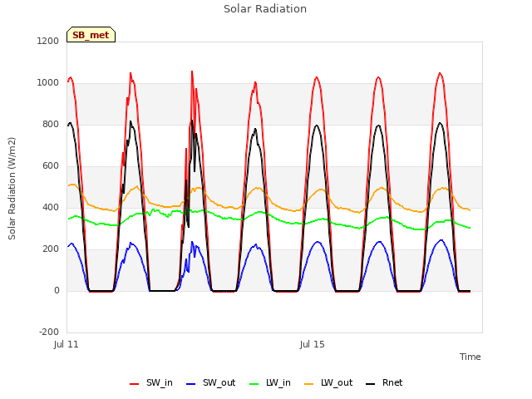532x399 pixels.
Task: Click the 600 y-axis tick label
Action: (51, 165)
